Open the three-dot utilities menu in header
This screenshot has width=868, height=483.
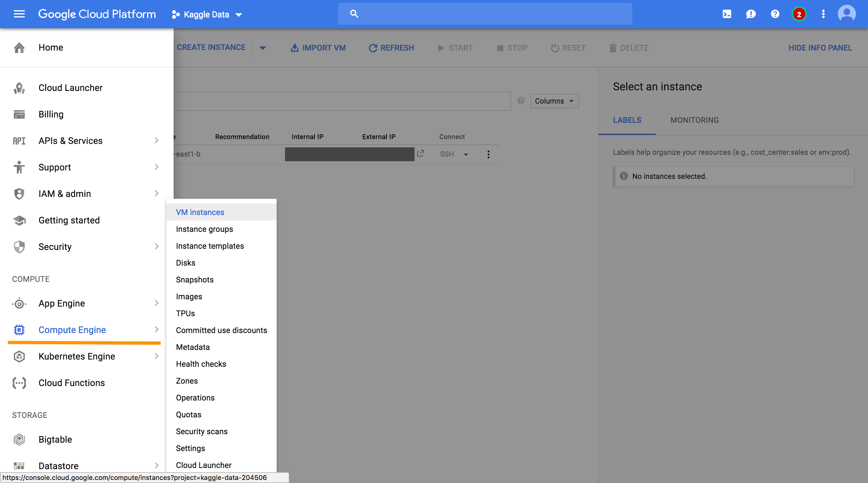click(823, 14)
